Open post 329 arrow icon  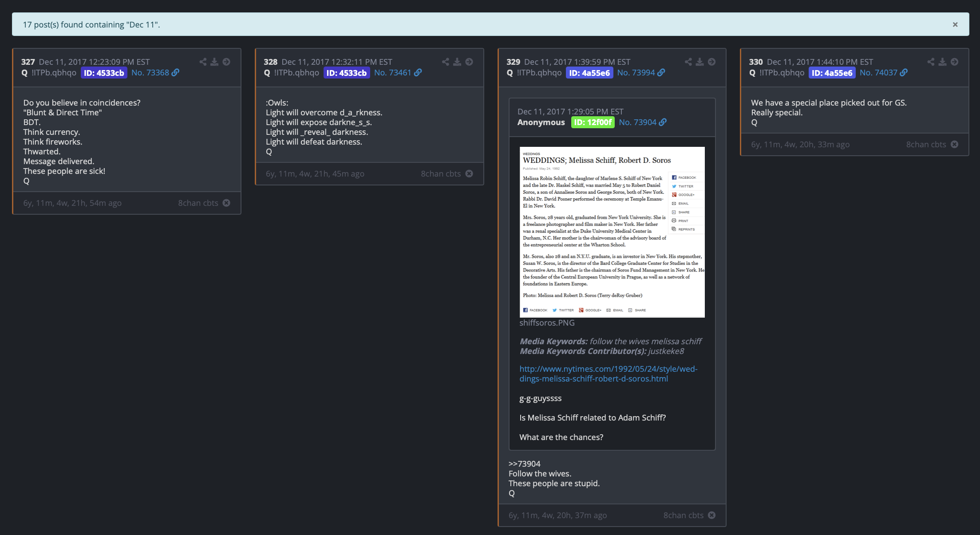(712, 62)
